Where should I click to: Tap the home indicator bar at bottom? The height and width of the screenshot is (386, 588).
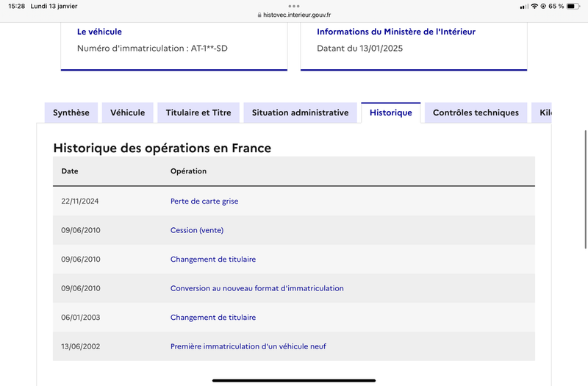[294, 380]
